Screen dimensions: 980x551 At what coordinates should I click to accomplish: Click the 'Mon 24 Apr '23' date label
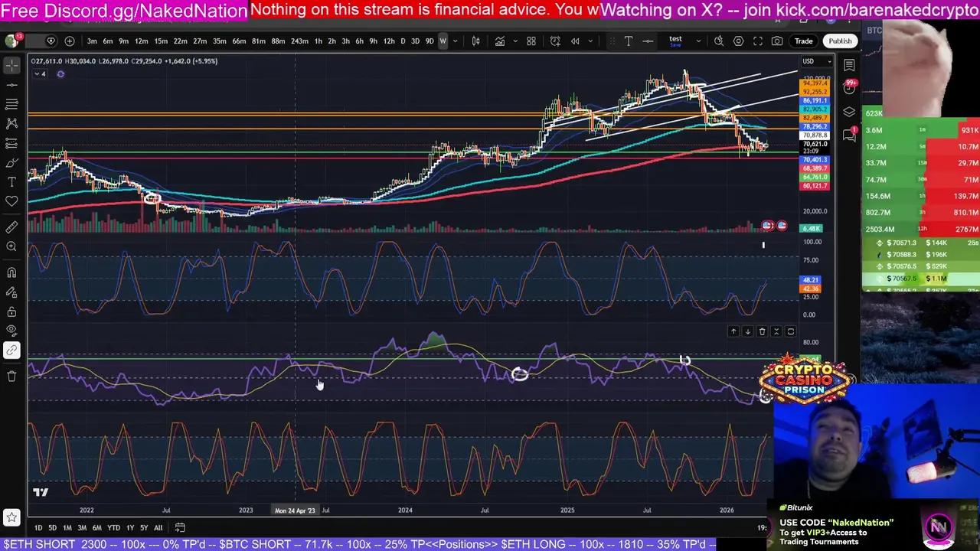click(x=295, y=510)
